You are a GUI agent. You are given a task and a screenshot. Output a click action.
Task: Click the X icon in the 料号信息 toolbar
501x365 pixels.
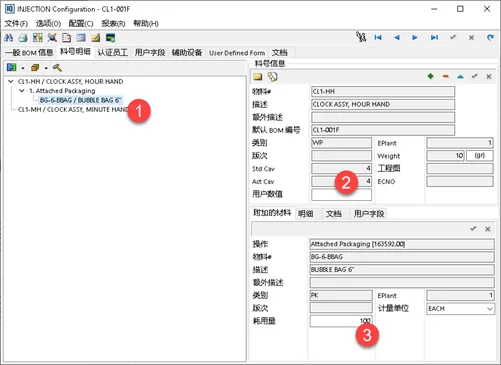point(489,76)
